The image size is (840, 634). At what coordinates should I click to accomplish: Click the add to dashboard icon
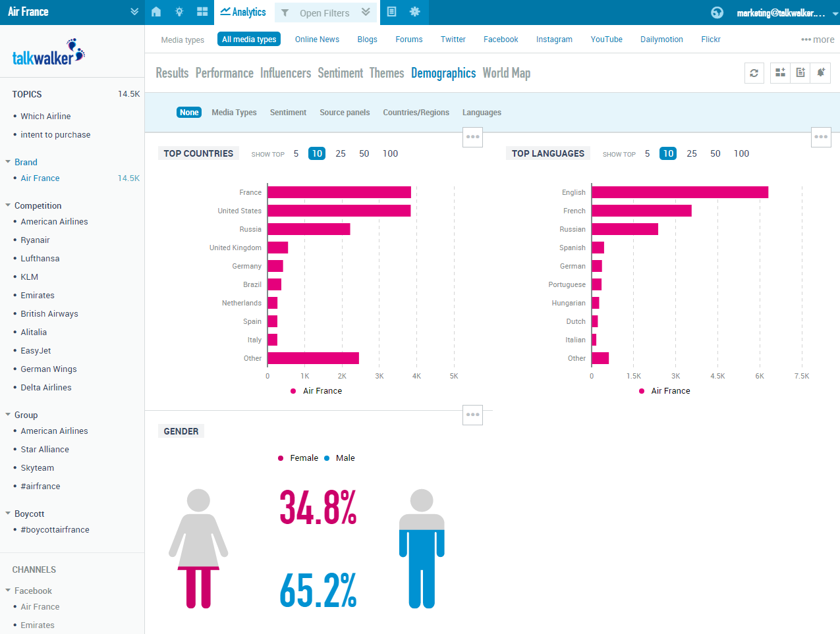(780, 73)
